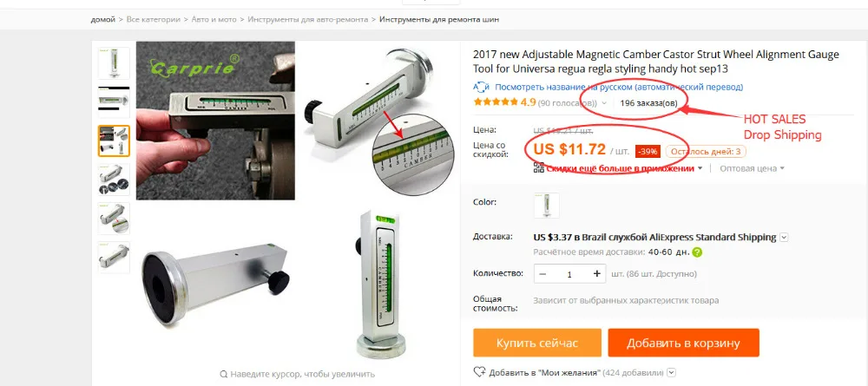Open the shipping method dropdown
Viewport: 868px width, 386px height.
pos(784,238)
